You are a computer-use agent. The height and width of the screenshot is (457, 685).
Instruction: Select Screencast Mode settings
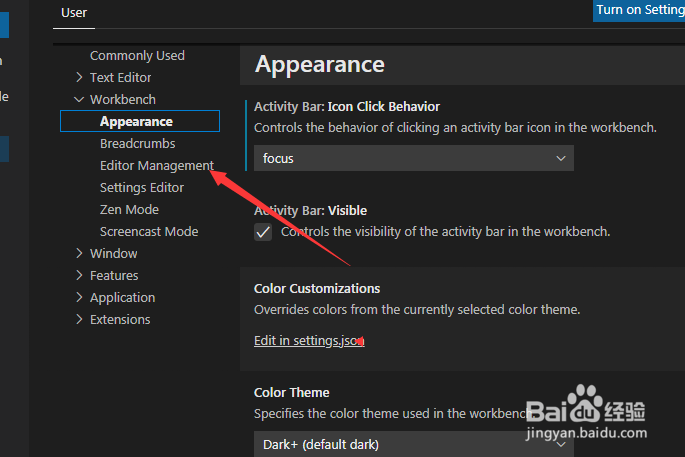point(149,231)
